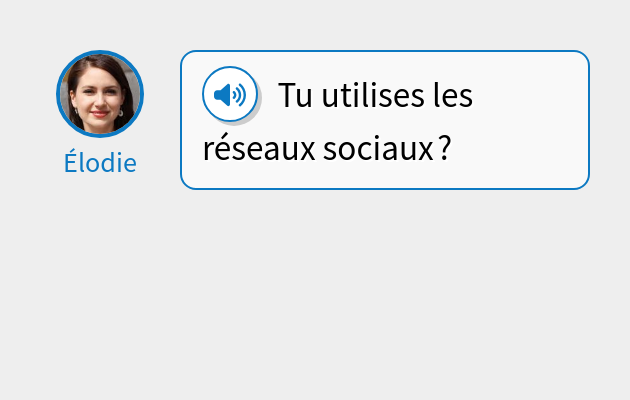
Task: Open Élodie's profile picture
Action: (x=100, y=94)
